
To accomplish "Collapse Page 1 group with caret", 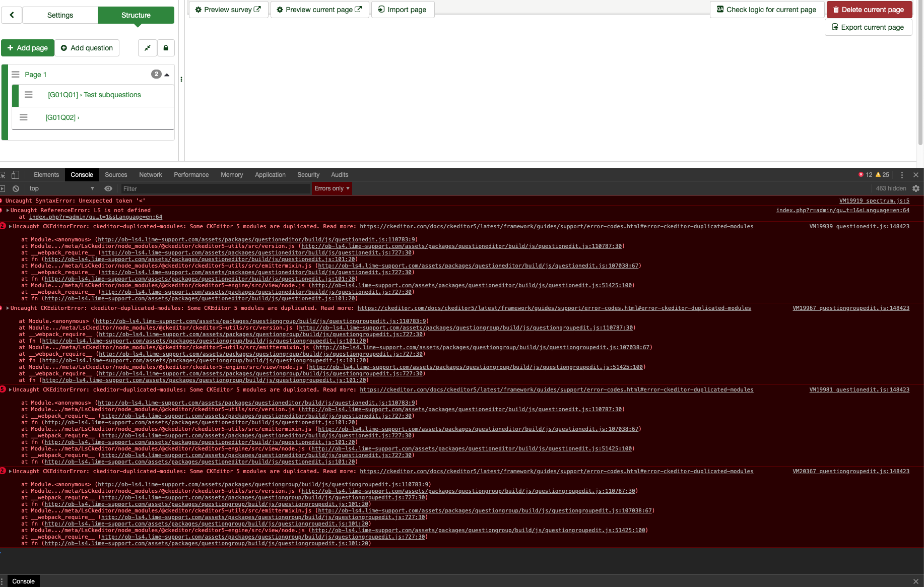I will [167, 75].
